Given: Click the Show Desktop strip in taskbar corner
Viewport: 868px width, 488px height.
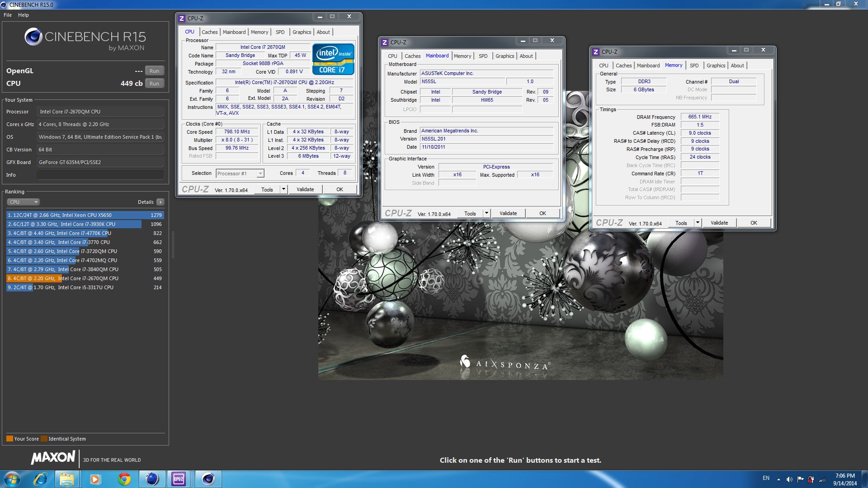Looking at the screenshot, I should click(864, 479).
